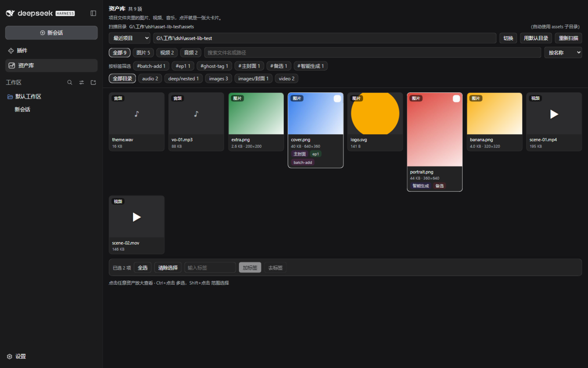Uncheck the cover.png selection box
The width and height of the screenshot is (588, 368).
[337, 99]
